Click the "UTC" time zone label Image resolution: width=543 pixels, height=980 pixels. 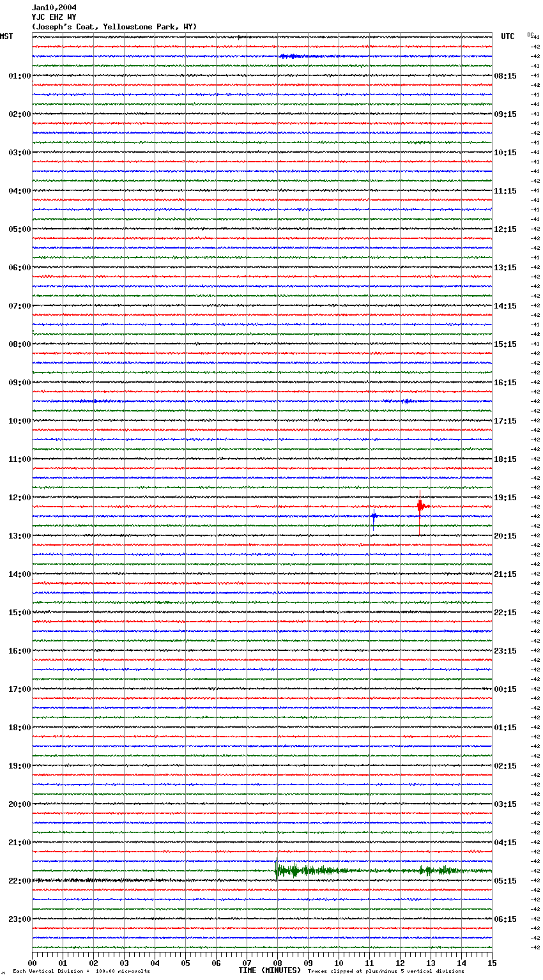pos(508,36)
